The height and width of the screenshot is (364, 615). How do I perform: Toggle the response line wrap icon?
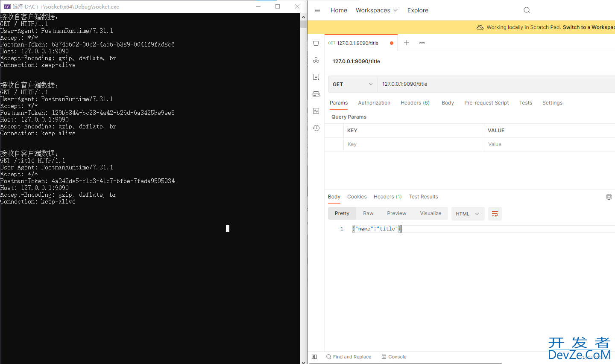(495, 214)
